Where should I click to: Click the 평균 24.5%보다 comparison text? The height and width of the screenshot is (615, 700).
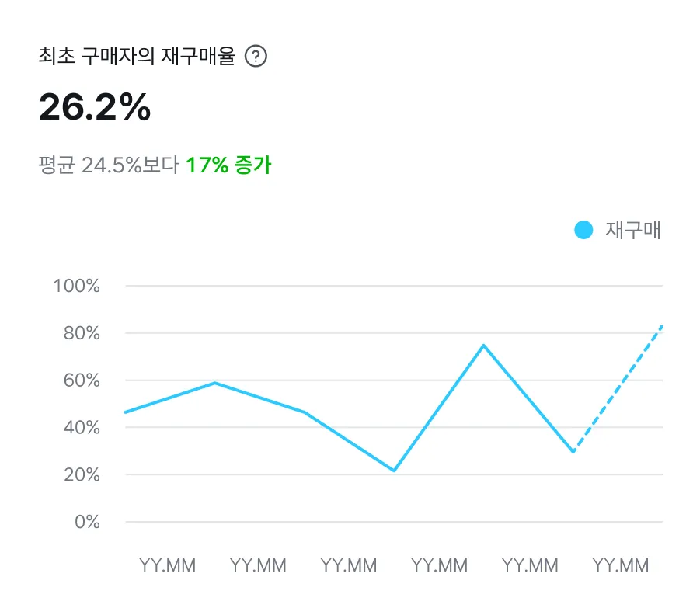(x=109, y=165)
